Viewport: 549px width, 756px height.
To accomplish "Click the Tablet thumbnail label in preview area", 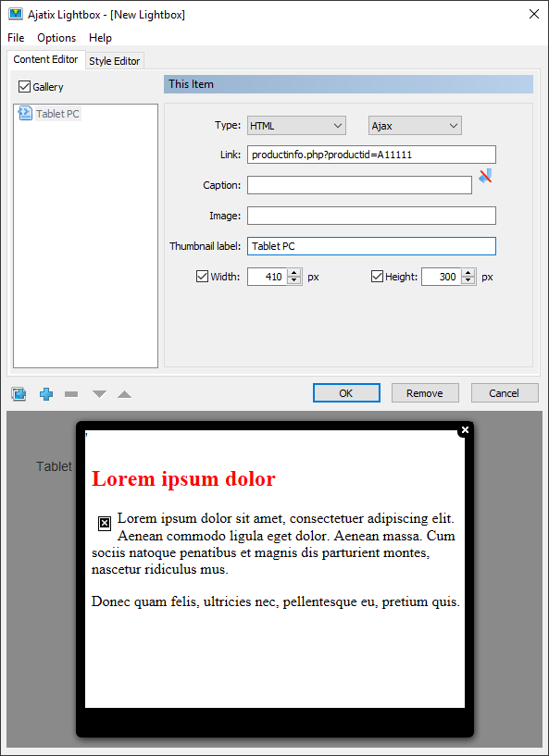I will 54,466.
